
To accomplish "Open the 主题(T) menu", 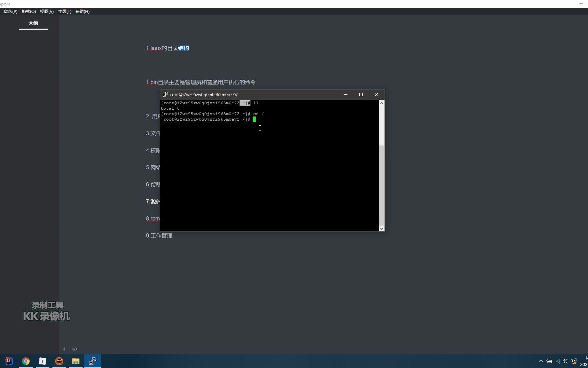I will pyautogui.click(x=65, y=12).
